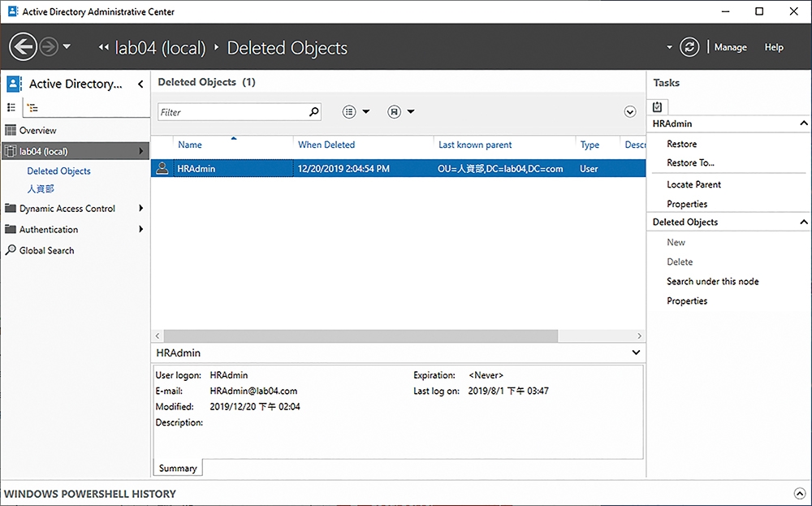Open the navigation history dropdown arrow
The image size is (812, 506).
(67, 46)
